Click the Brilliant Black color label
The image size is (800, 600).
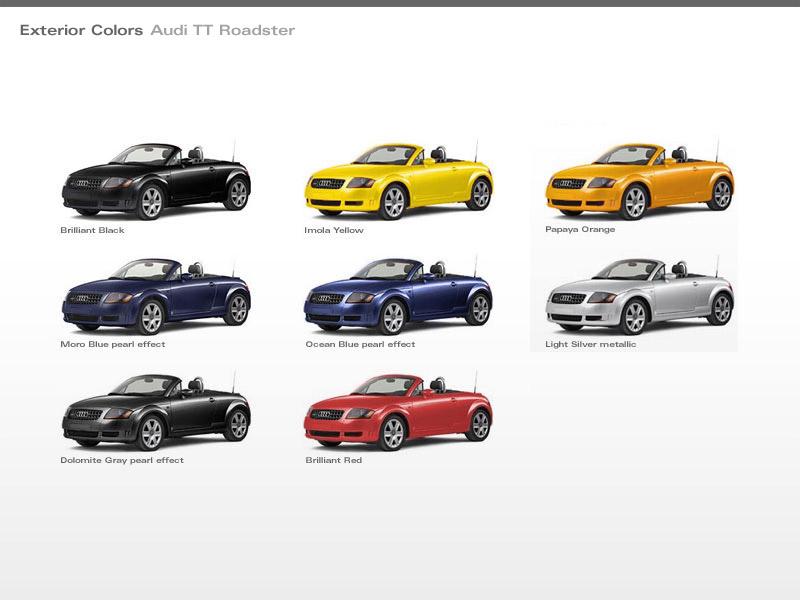[89, 230]
